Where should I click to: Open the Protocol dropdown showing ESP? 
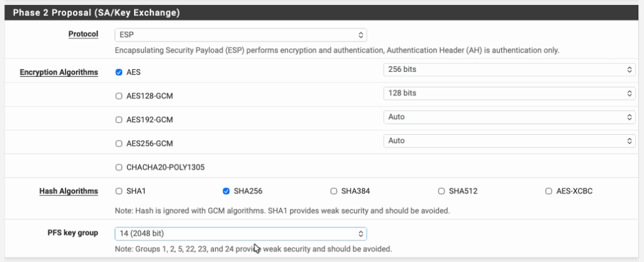[240, 35]
